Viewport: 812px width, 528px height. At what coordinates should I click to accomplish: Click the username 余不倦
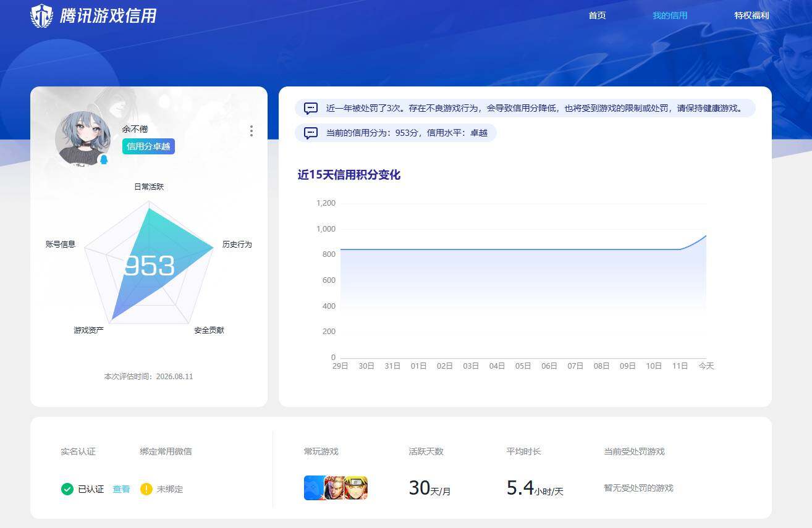click(135, 129)
